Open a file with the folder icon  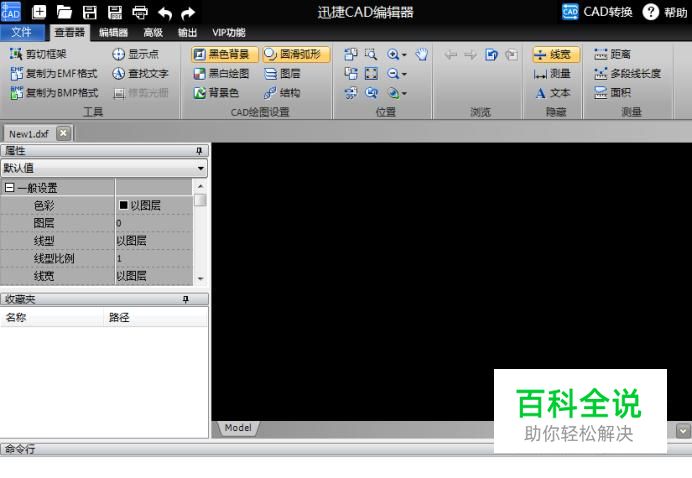[x=64, y=12]
